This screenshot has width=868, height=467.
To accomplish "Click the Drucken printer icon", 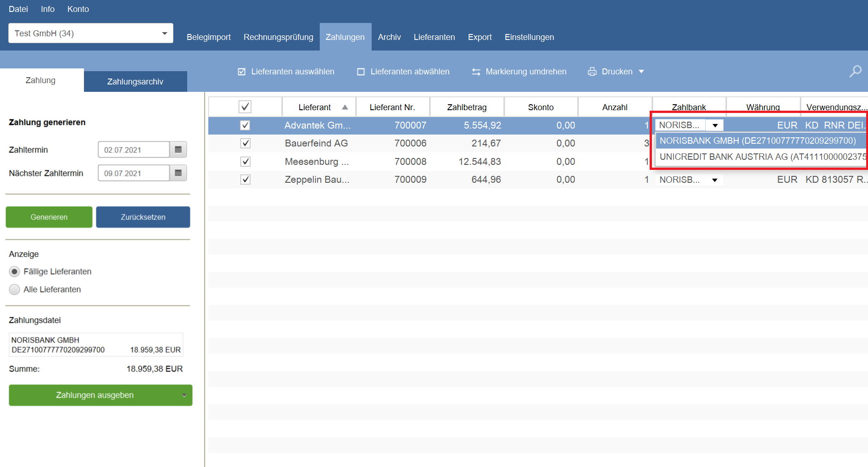I will [x=592, y=72].
